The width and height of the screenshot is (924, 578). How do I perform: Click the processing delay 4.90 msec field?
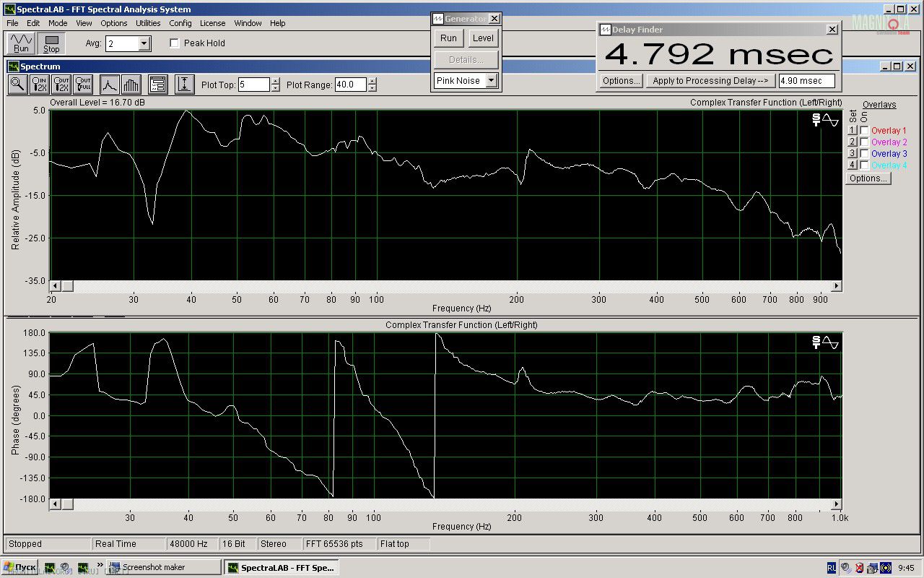coord(806,81)
